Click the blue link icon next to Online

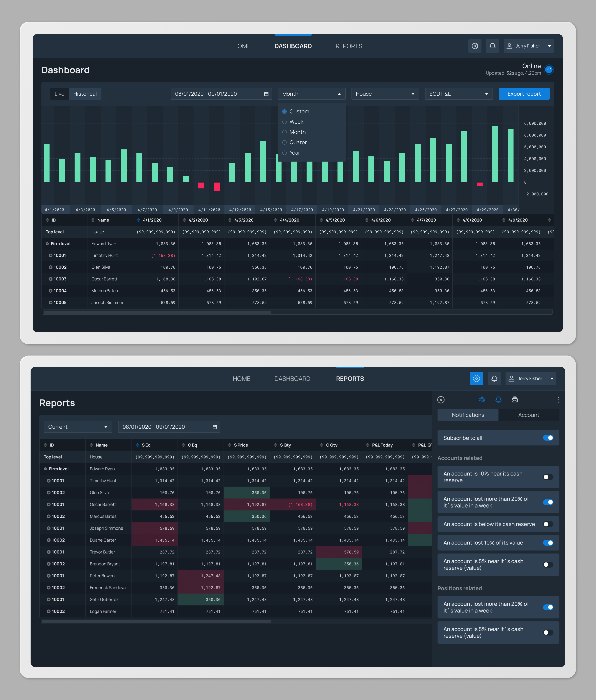pyautogui.click(x=549, y=70)
